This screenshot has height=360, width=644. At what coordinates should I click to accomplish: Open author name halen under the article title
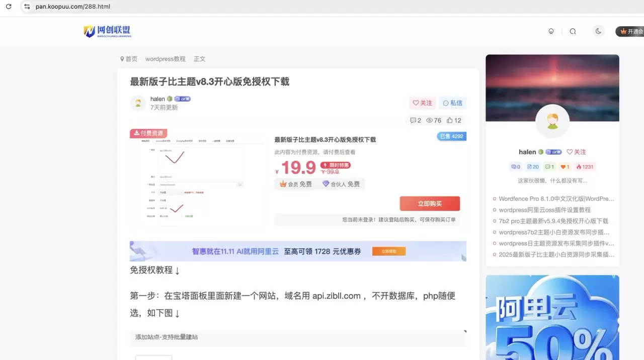click(157, 99)
